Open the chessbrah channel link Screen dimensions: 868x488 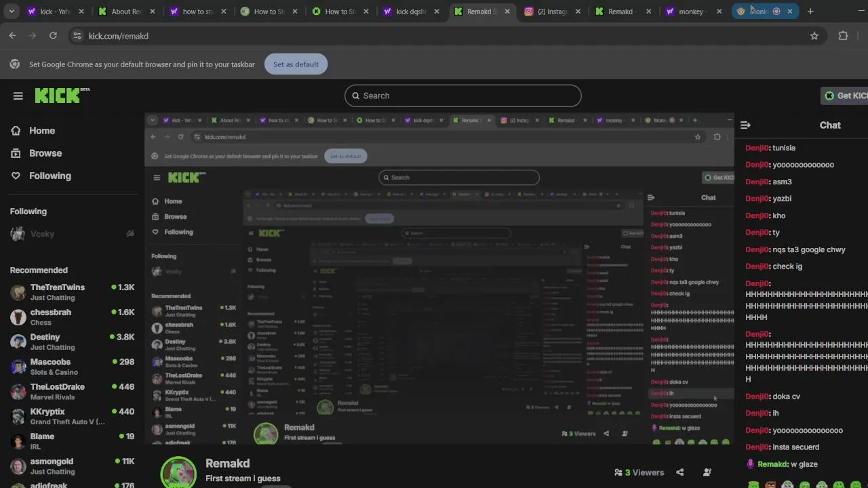coord(71,317)
